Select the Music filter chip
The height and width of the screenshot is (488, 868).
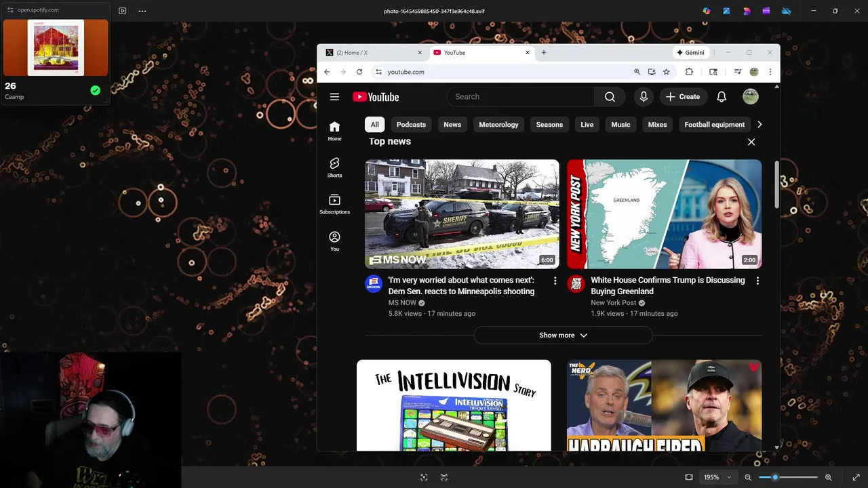coord(620,125)
